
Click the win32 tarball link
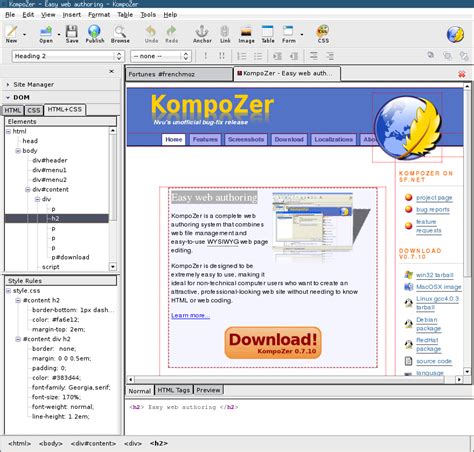point(435,275)
